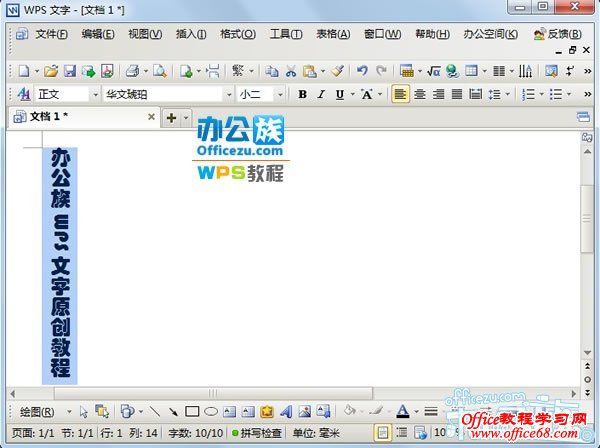Click the 单位: 毫米 status bar entry
This screenshot has height=448, width=600.
316,433
